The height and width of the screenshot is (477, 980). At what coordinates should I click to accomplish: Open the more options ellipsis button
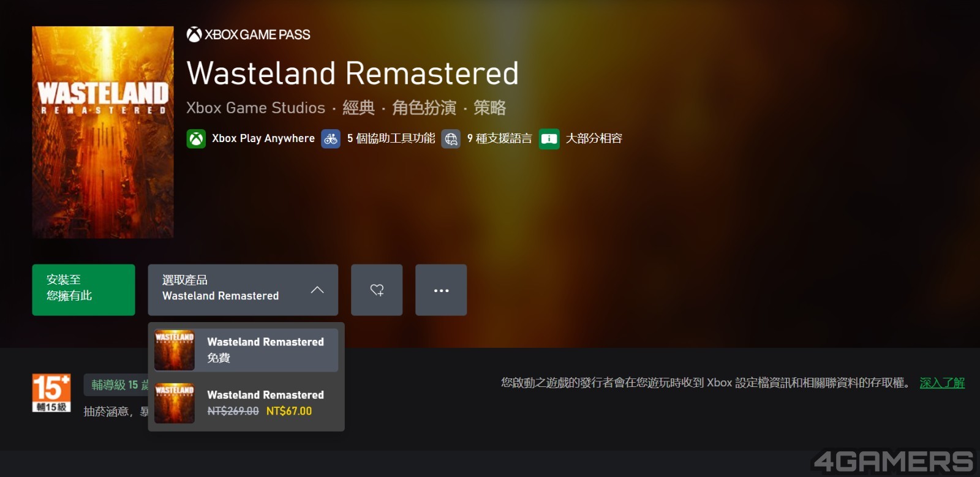coord(441,290)
